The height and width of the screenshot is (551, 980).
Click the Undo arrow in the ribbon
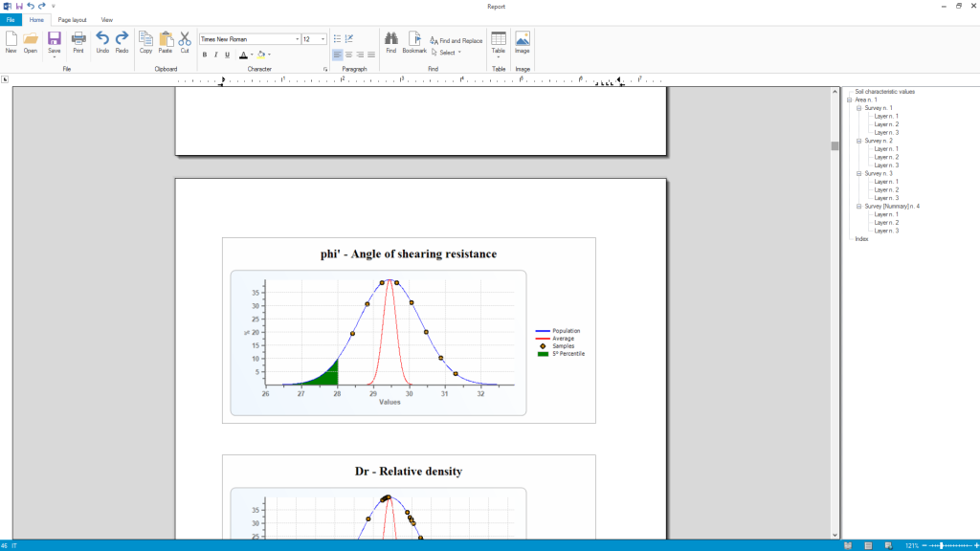pyautogui.click(x=102, y=39)
